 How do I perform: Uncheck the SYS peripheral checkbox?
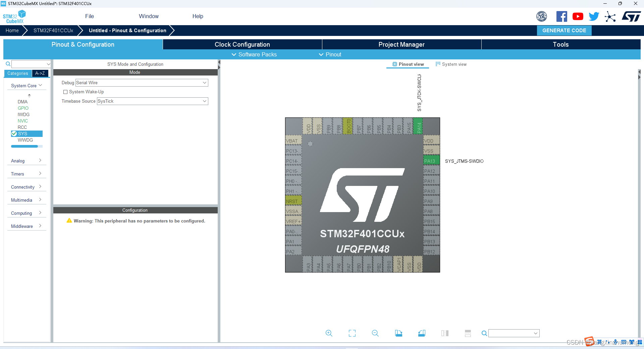14,134
